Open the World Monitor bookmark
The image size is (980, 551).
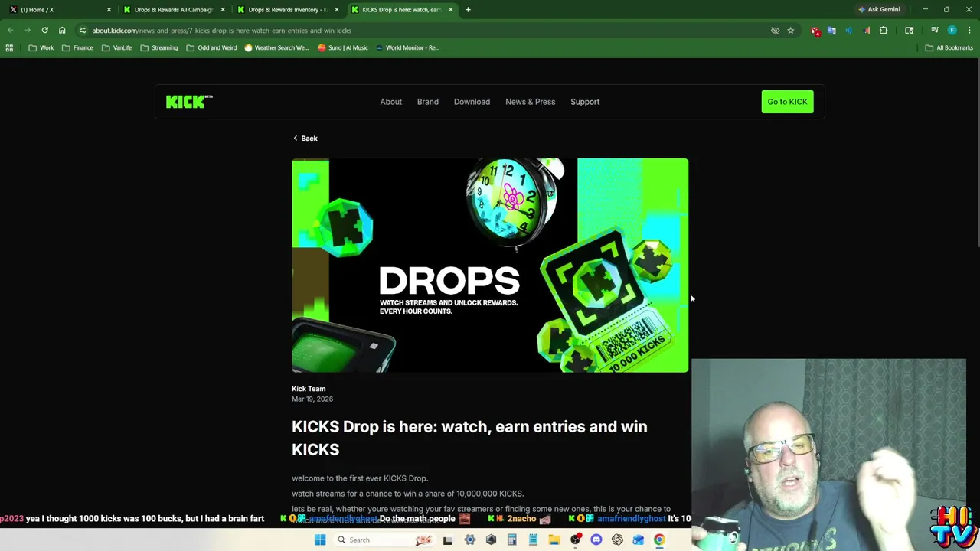point(407,47)
